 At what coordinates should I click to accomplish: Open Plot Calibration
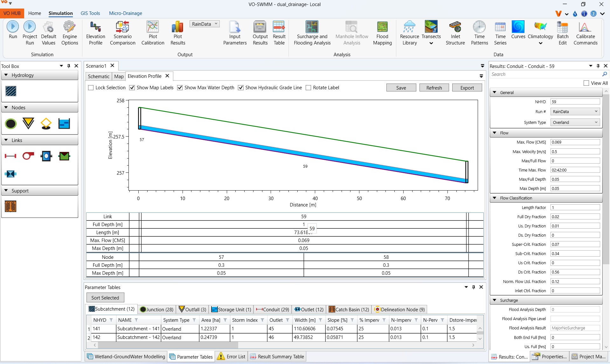tap(153, 33)
